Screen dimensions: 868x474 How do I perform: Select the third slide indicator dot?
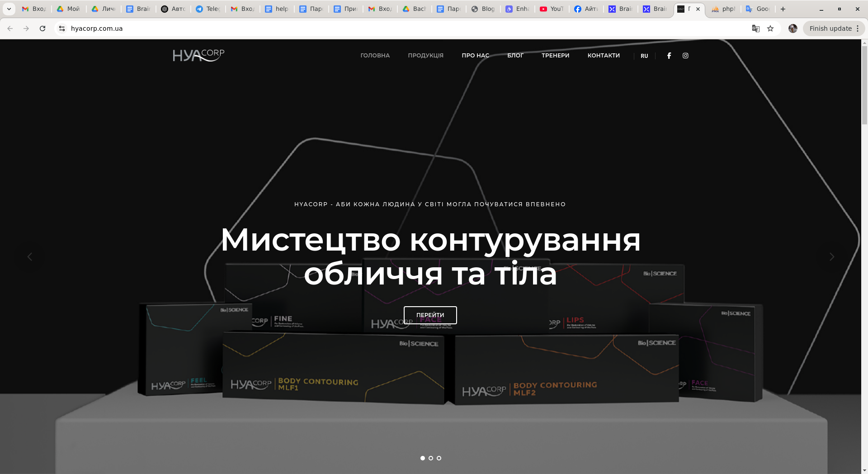point(439,458)
